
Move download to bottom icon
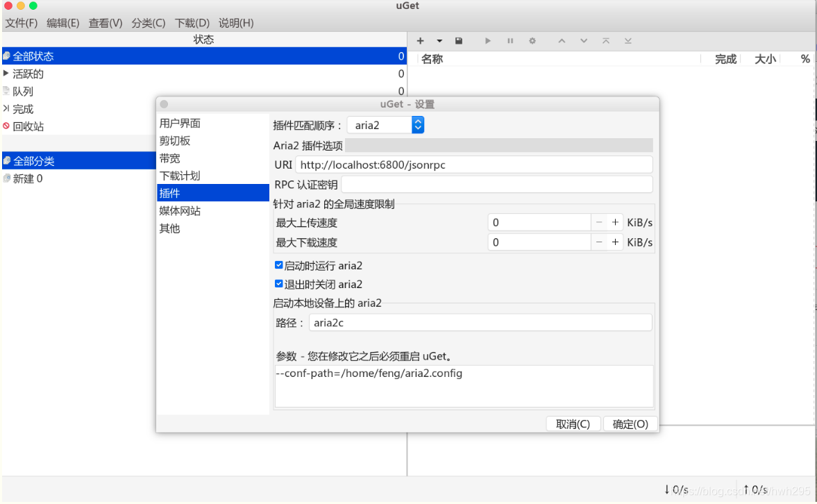pos(628,41)
